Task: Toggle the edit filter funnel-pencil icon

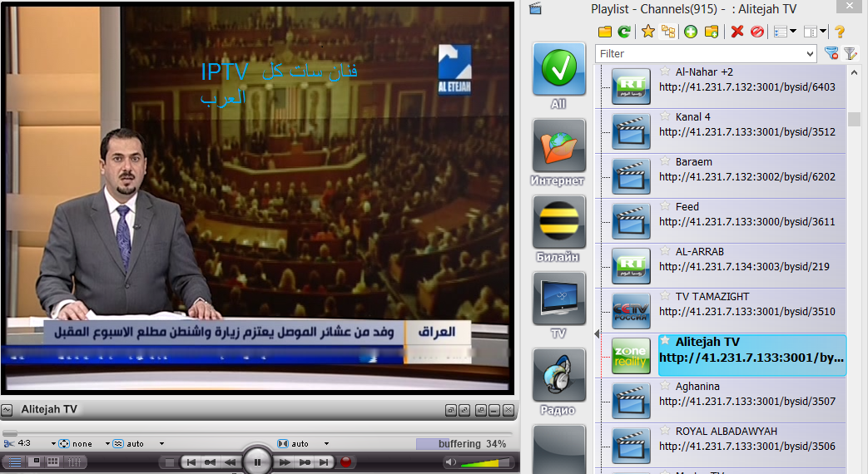Action: [x=851, y=53]
